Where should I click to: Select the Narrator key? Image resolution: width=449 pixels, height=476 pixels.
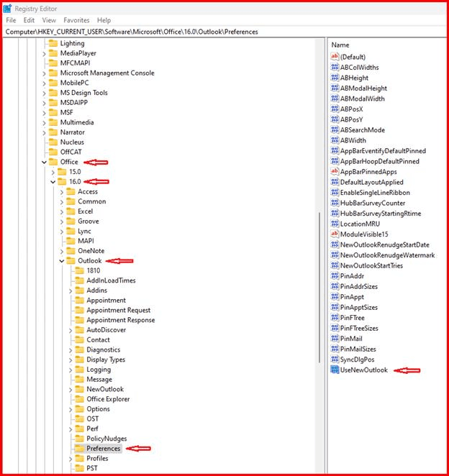point(72,132)
